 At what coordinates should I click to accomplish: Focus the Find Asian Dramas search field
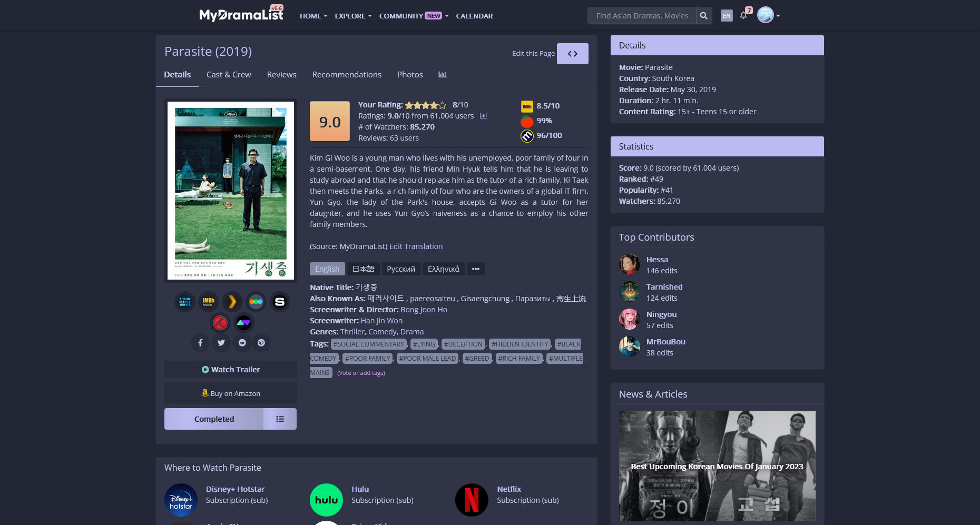point(642,16)
